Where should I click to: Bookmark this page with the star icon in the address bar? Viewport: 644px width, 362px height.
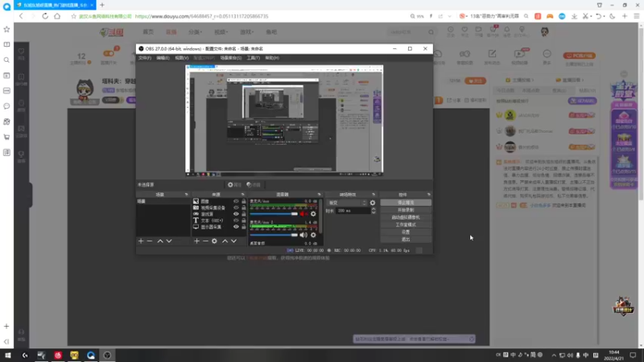(73, 16)
